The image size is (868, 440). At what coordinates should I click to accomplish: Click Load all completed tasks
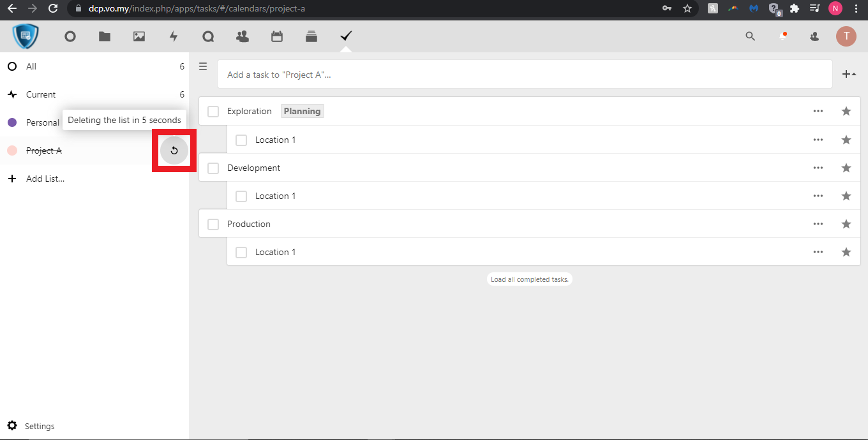tap(528, 279)
